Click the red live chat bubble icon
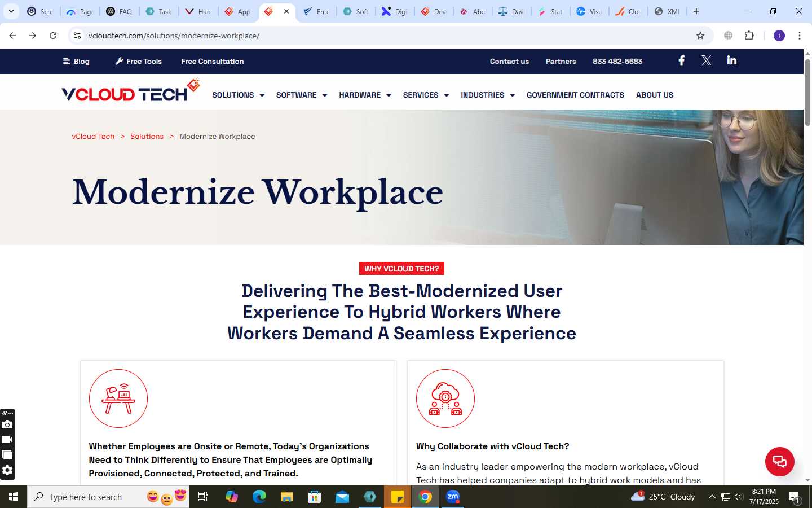The width and height of the screenshot is (812, 508). [x=779, y=461]
